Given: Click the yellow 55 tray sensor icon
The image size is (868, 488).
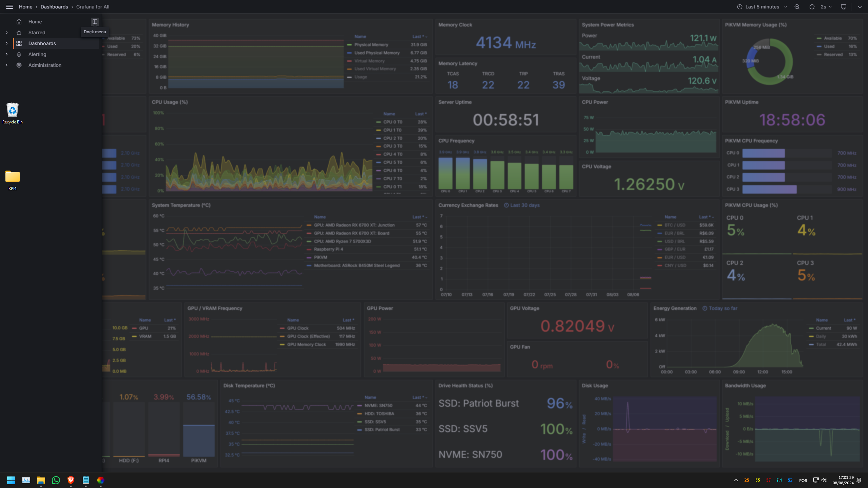Looking at the screenshot, I should (757, 480).
